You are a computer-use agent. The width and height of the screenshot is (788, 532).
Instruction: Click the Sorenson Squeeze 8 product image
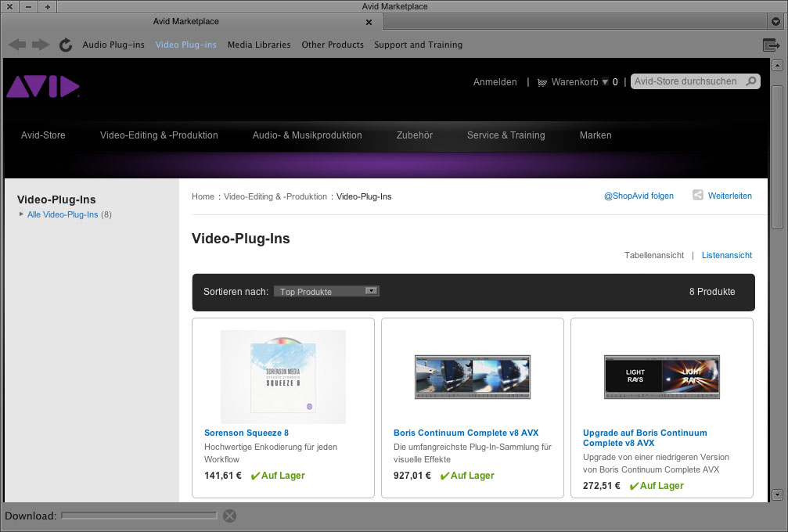pyautogui.click(x=283, y=377)
